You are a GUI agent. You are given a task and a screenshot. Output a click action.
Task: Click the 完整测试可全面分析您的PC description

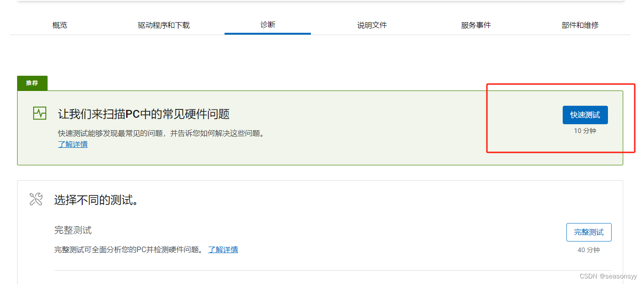click(128, 249)
